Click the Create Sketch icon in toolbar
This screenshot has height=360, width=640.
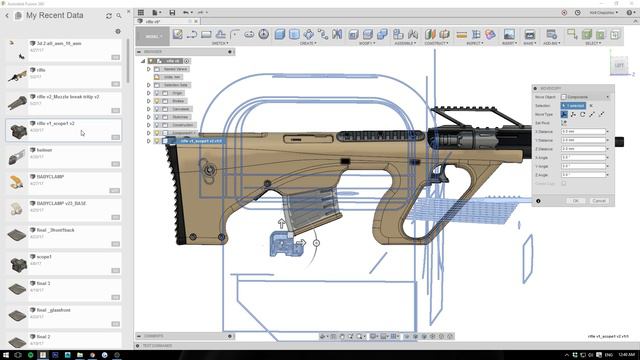point(178,34)
